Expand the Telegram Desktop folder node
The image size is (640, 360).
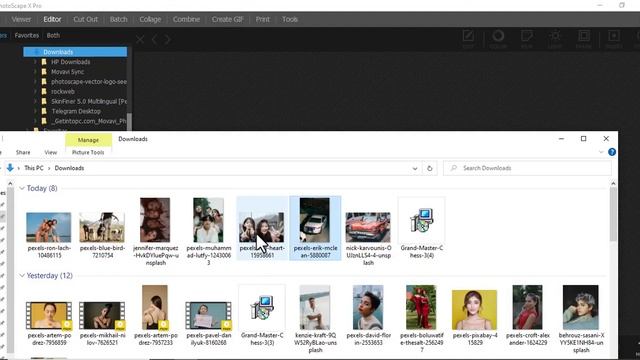(x=35, y=111)
